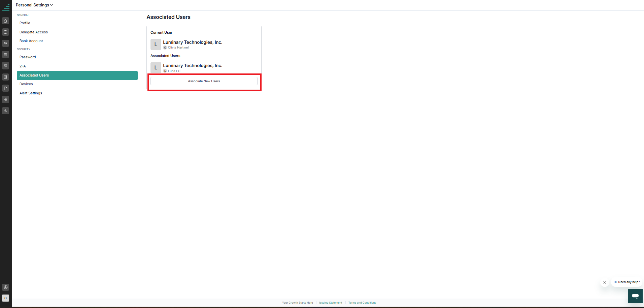Click the lightning bolt icon in sidebar
Image resolution: width=644 pixels, height=308 pixels.
click(x=5, y=287)
